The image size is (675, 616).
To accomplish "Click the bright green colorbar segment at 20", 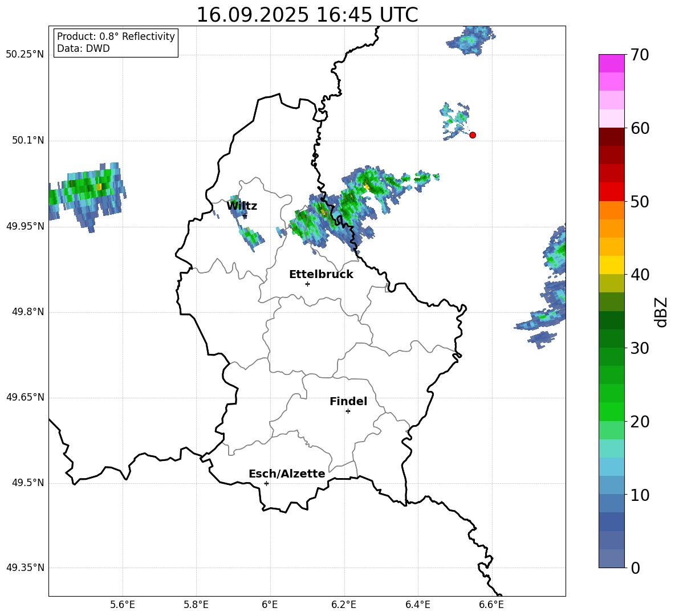I will pyautogui.click(x=612, y=411).
